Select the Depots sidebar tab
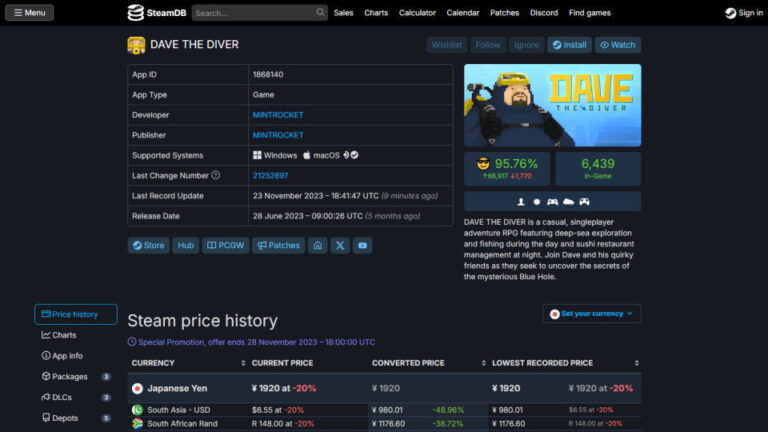Viewport: 768px width, 432px height. [75, 418]
